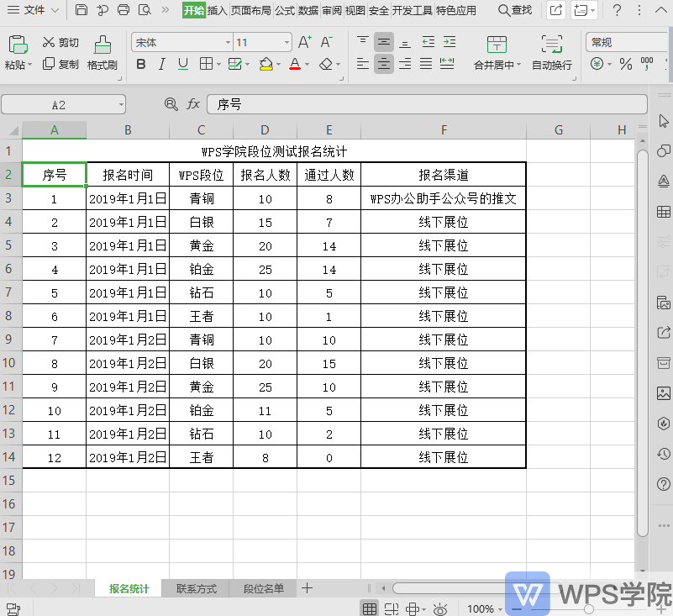Click the share icon in top right
The height and width of the screenshot is (616, 673).
556,10
